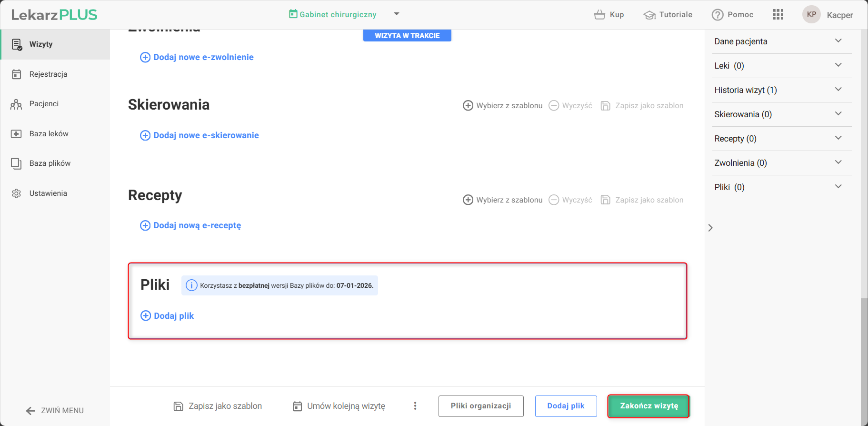
Task: Expand the Historia wizyt section
Action: 838,90
